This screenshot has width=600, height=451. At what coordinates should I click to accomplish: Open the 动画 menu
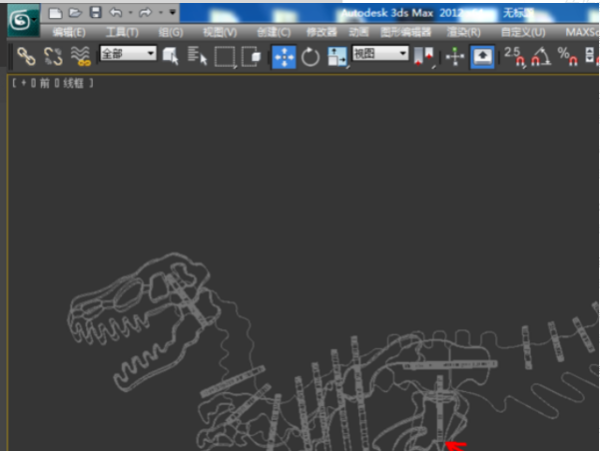[x=359, y=32]
